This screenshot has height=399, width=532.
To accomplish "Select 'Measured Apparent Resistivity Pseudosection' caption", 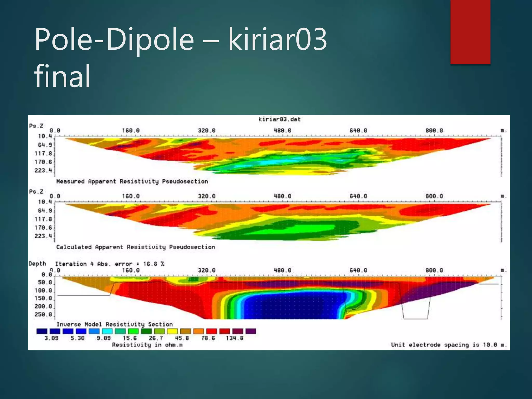I will [132, 181].
